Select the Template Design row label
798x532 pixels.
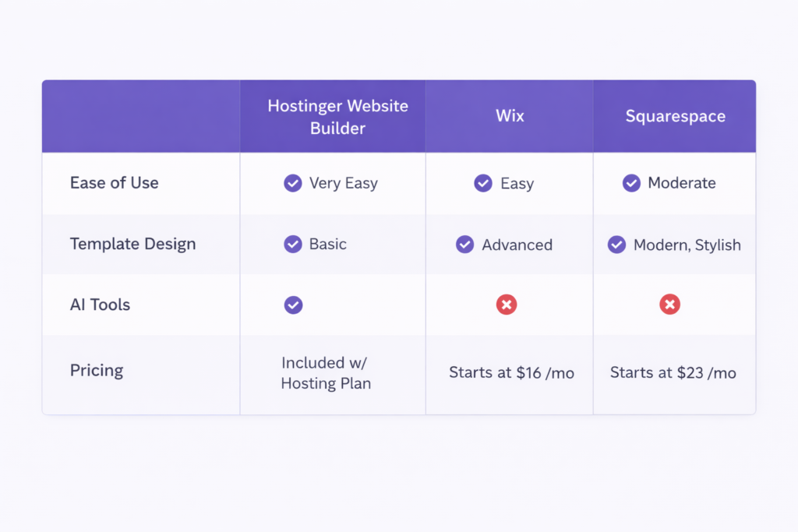pos(132,244)
